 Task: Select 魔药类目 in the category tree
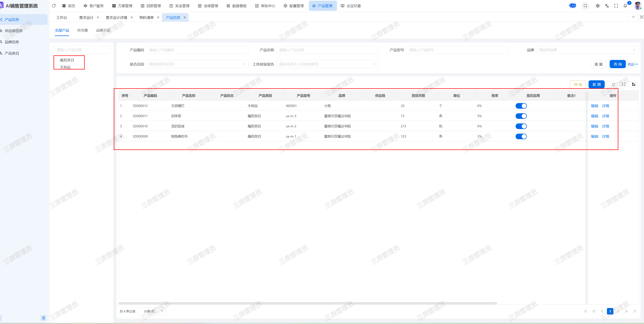point(67,60)
